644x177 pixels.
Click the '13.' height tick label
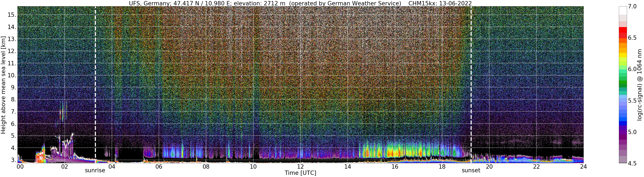click(12, 39)
